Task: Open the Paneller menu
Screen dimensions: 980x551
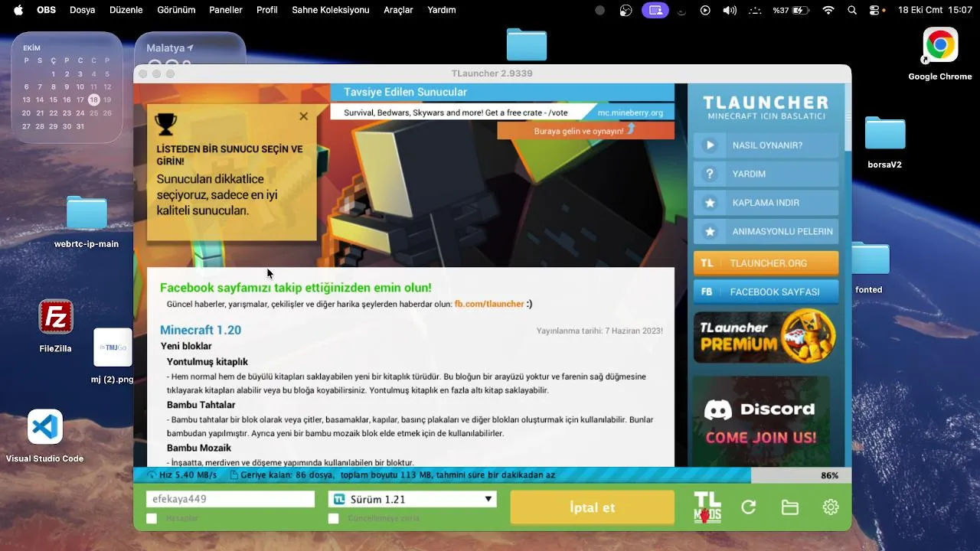Action: (x=226, y=10)
